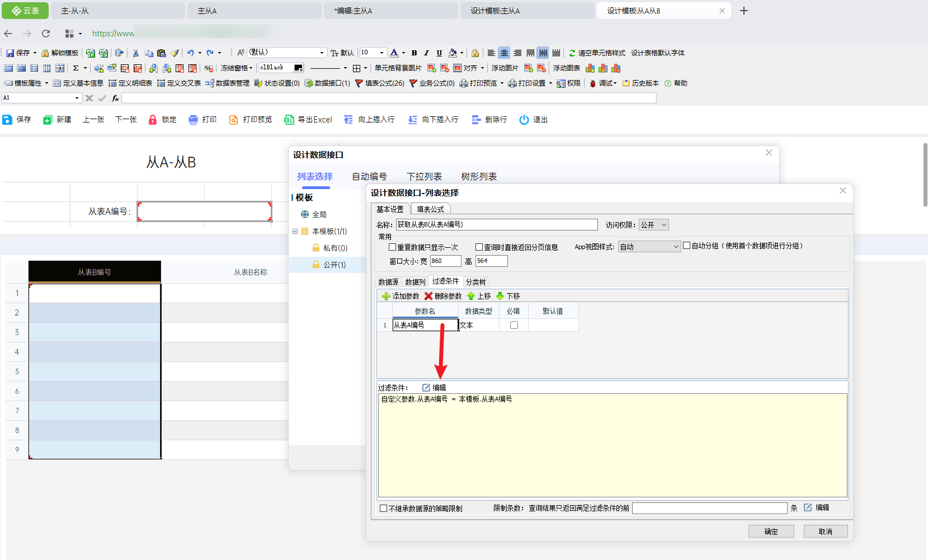Toggle the auto grouping checkbox
This screenshot has width=928, height=560.
click(x=686, y=246)
